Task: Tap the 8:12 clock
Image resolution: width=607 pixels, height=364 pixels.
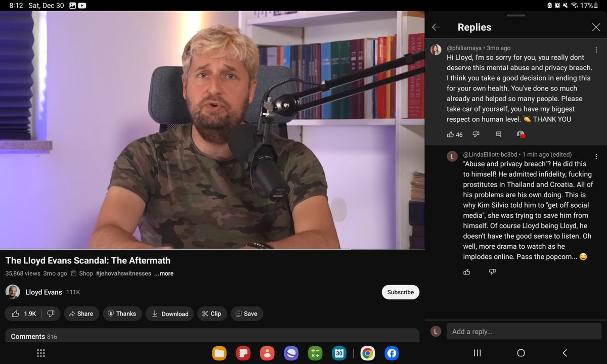Action: (x=16, y=6)
